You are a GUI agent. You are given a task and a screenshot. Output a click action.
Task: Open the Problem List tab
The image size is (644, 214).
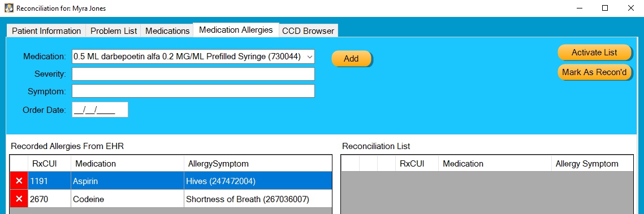coord(114,30)
